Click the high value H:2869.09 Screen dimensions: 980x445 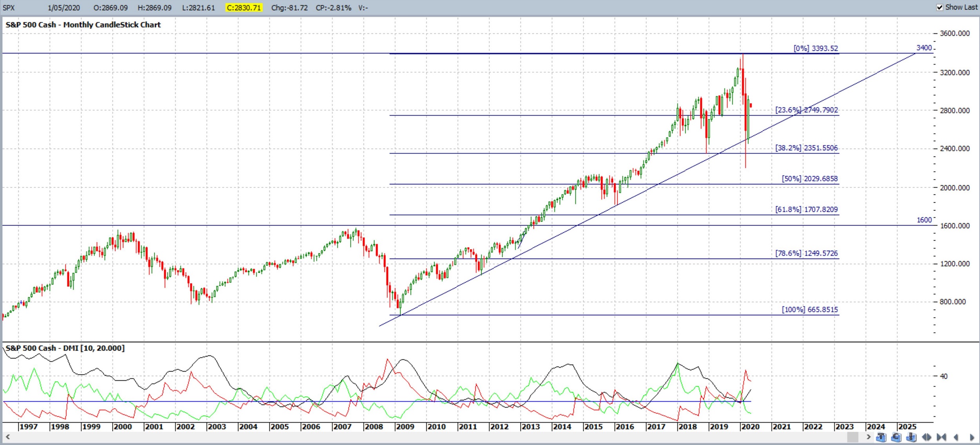click(154, 8)
